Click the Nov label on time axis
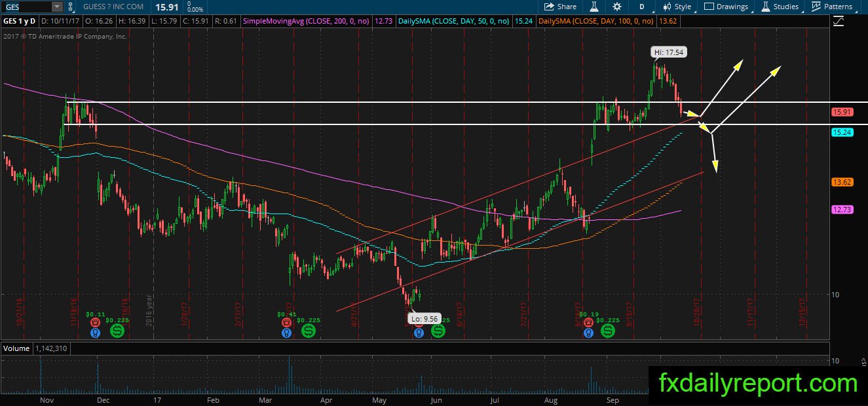The width and height of the screenshot is (868, 406). (47, 399)
